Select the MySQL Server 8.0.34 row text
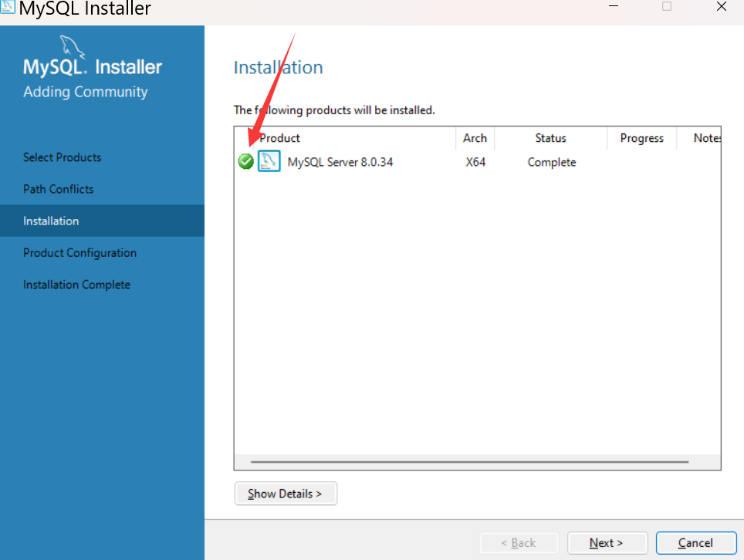 point(340,162)
